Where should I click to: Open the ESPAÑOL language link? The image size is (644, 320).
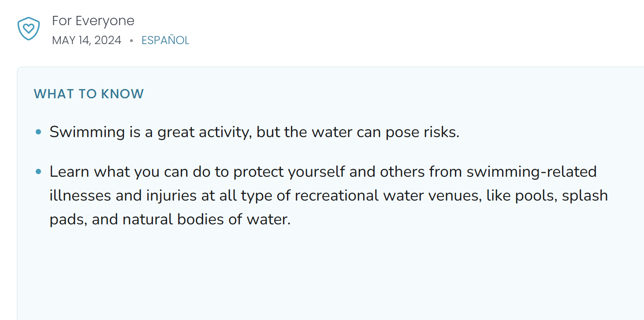[x=165, y=40]
